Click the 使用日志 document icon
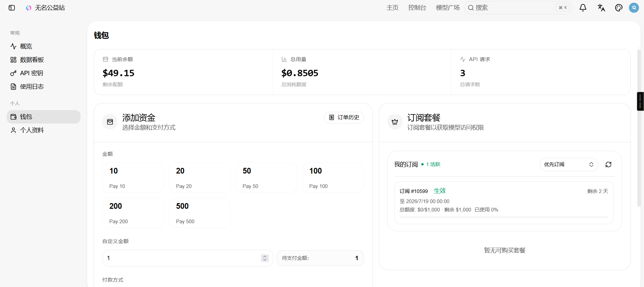 13,87
